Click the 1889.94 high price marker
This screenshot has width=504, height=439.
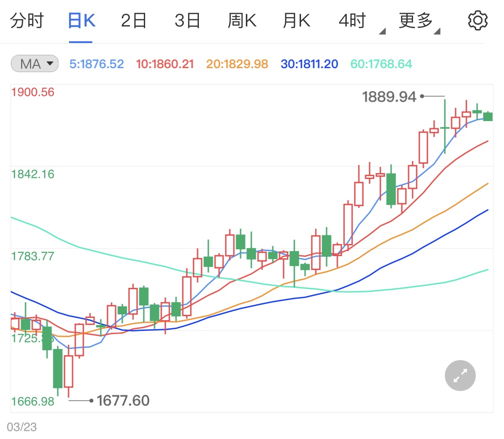(x=389, y=96)
